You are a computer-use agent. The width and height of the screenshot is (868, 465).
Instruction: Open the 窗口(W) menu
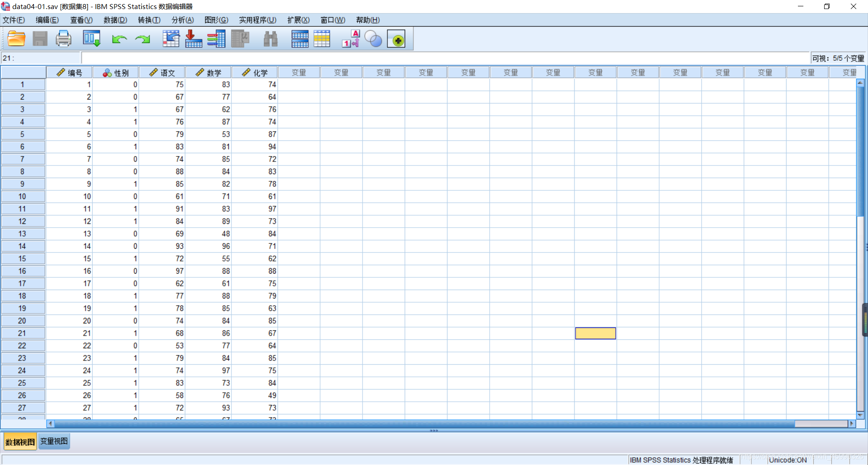coord(333,20)
